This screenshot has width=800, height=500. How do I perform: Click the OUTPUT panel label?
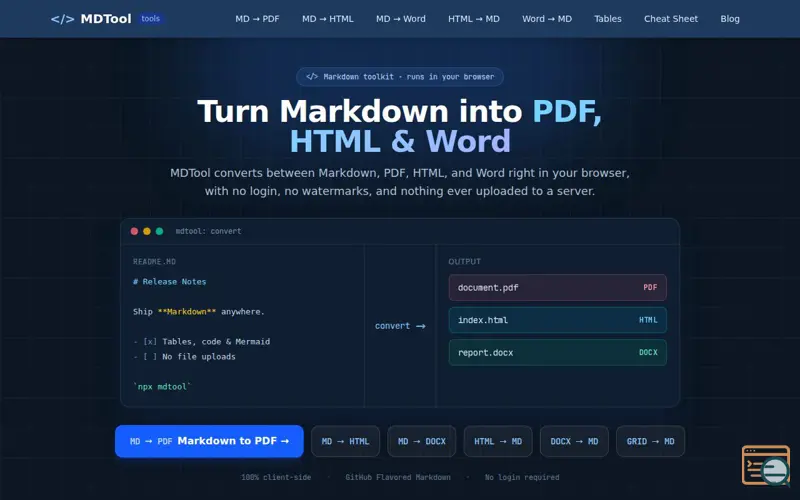tap(464, 262)
